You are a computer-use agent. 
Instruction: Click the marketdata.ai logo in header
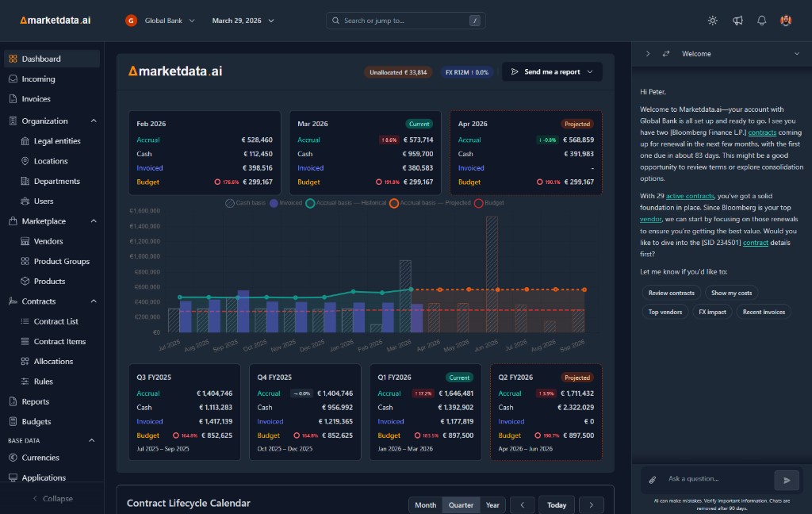pos(56,20)
